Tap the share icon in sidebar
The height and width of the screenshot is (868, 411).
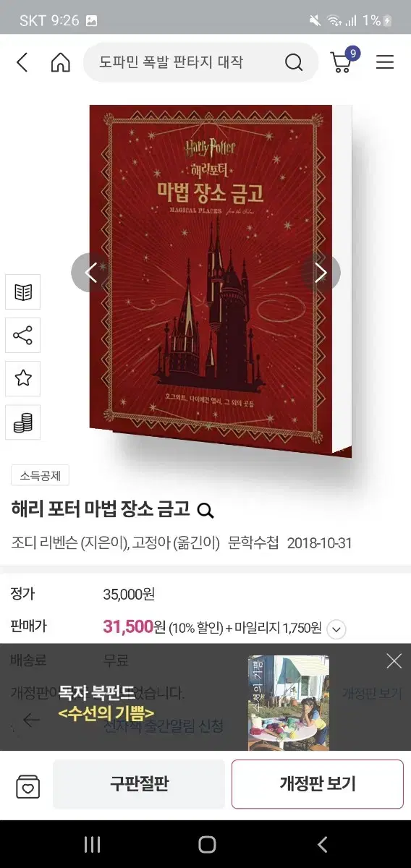[23, 336]
